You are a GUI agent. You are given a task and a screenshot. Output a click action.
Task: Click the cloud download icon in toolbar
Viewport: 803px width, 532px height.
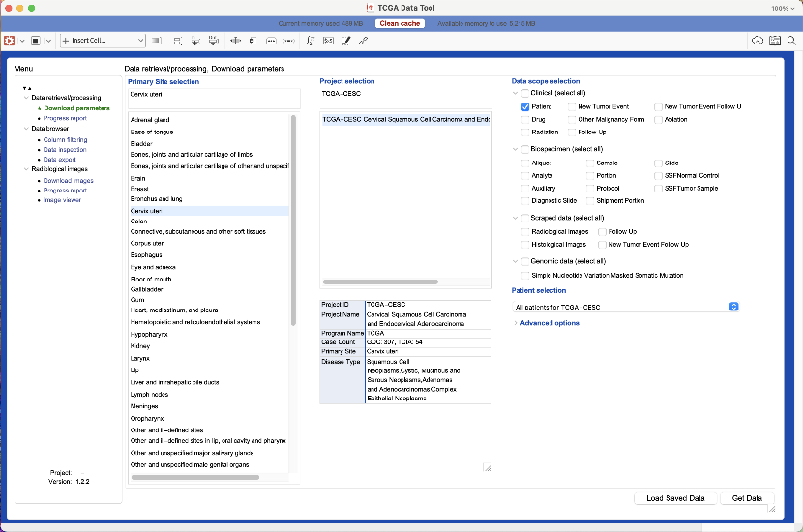coord(757,41)
